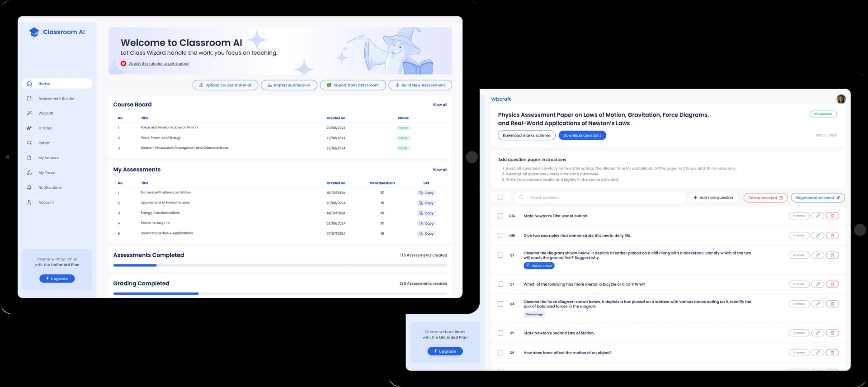
Task: Click Download questions button
Action: (582, 136)
